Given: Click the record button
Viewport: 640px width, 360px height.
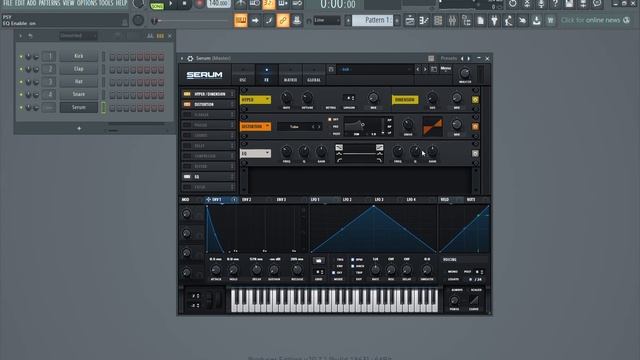Looking at the screenshot, I should [199, 4].
